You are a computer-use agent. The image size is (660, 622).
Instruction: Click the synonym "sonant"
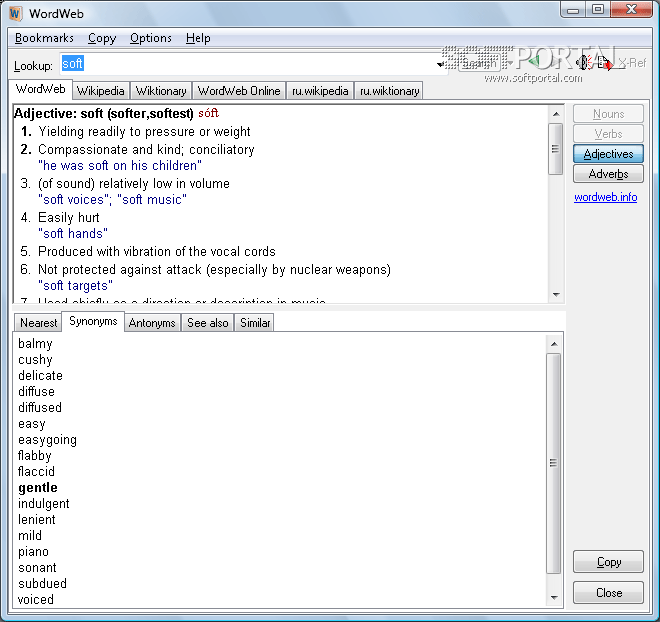37,567
